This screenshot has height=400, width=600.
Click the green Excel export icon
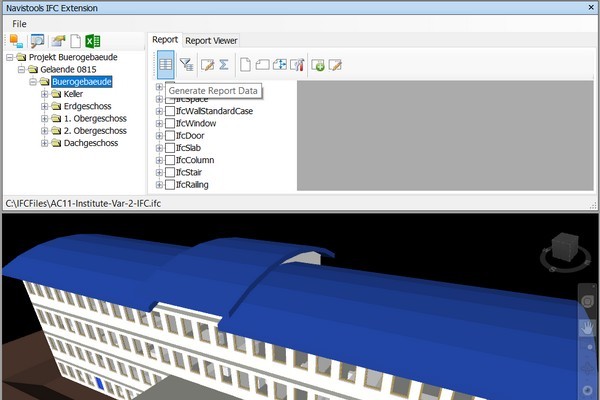point(92,41)
